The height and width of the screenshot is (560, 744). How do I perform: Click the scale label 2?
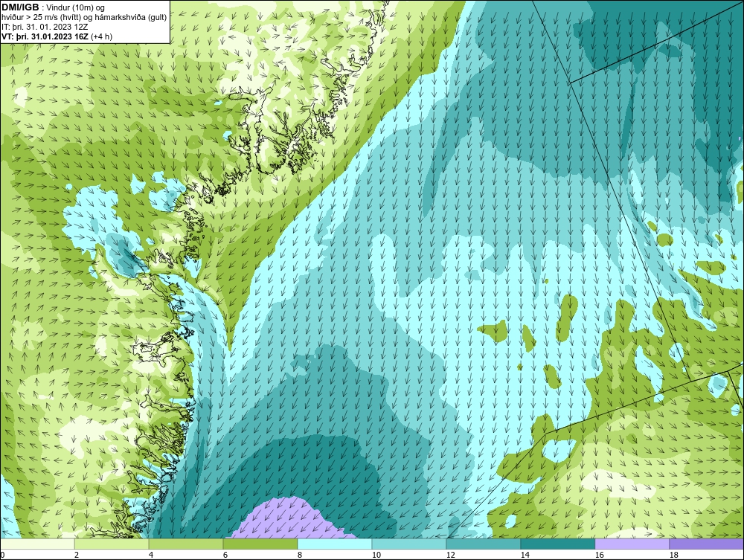pyautogui.click(x=77, y=555)
